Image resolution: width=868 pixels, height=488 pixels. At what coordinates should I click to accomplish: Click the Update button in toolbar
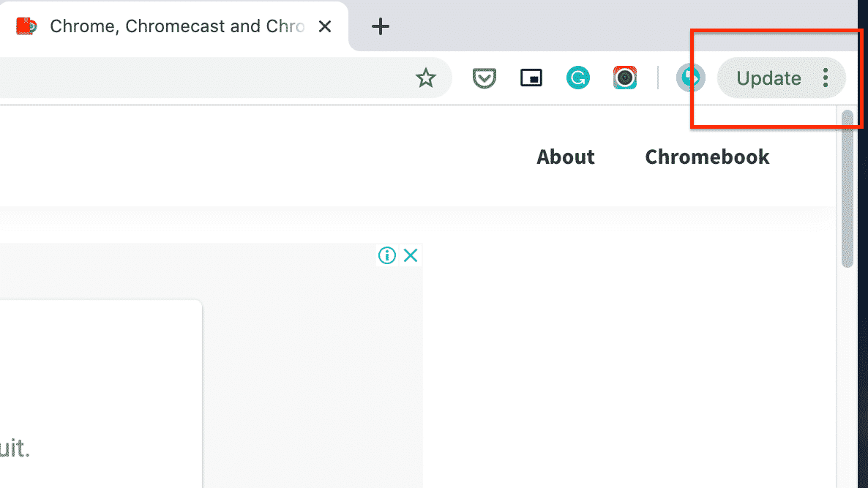768,78
